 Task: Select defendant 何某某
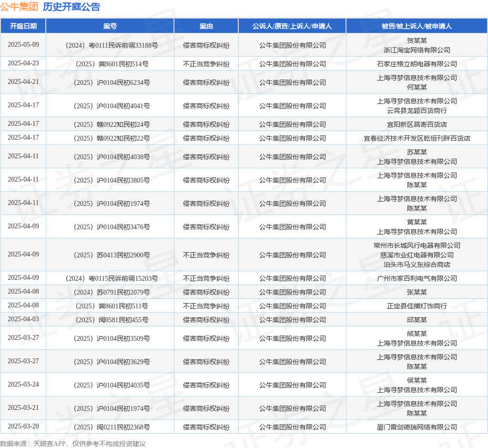(x=417, y=87)
